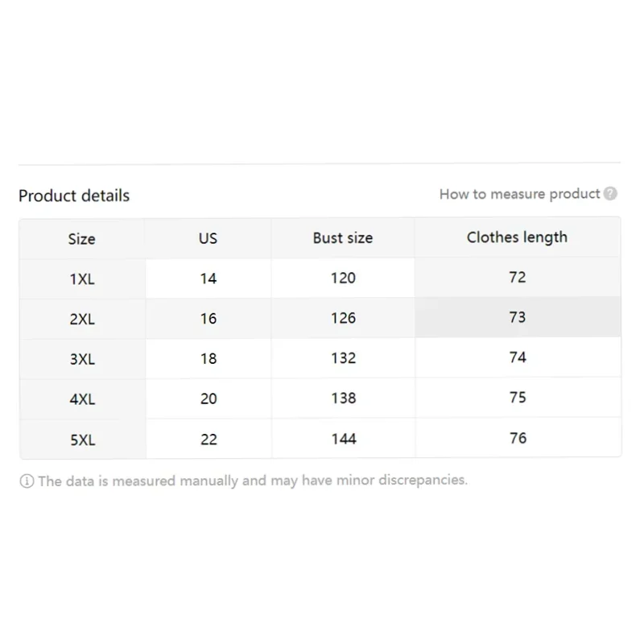Click the US size 18 cell
Screen dimensions: 644x644
208,358
